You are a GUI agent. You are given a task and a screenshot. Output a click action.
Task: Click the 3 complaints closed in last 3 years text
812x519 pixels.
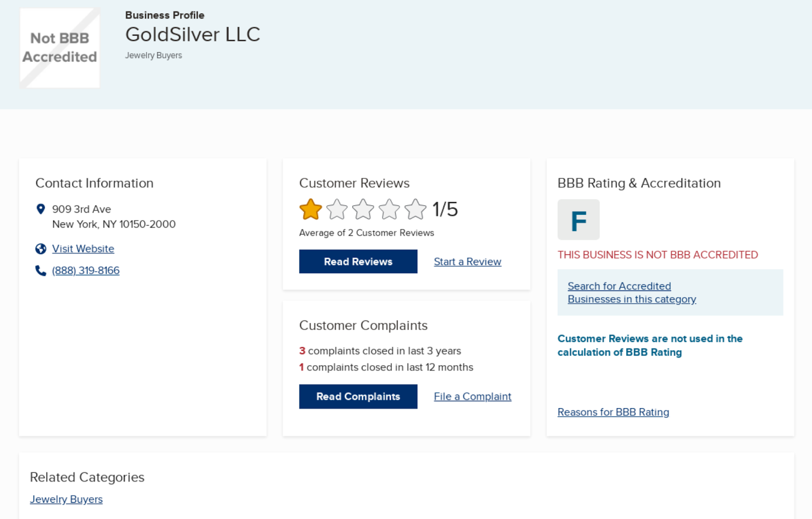[x=380, y=351]
